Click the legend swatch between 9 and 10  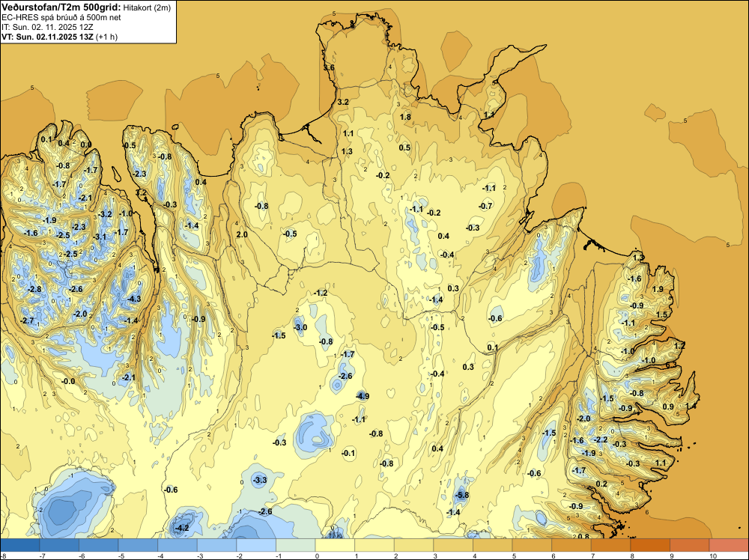click(689, 545)
